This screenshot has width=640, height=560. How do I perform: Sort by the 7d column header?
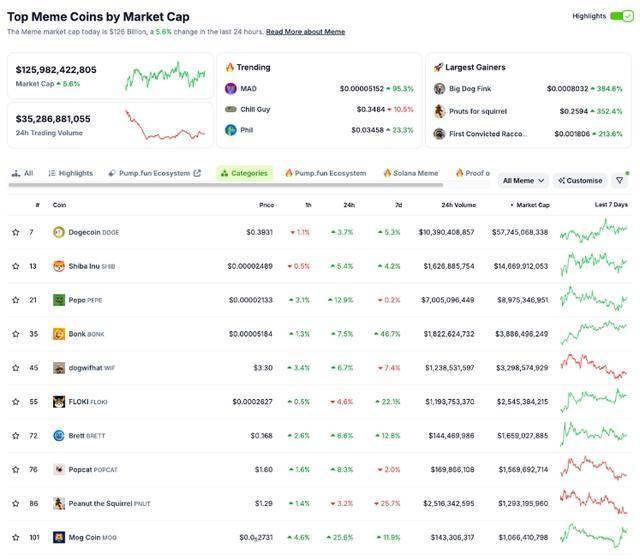[398, 205]
